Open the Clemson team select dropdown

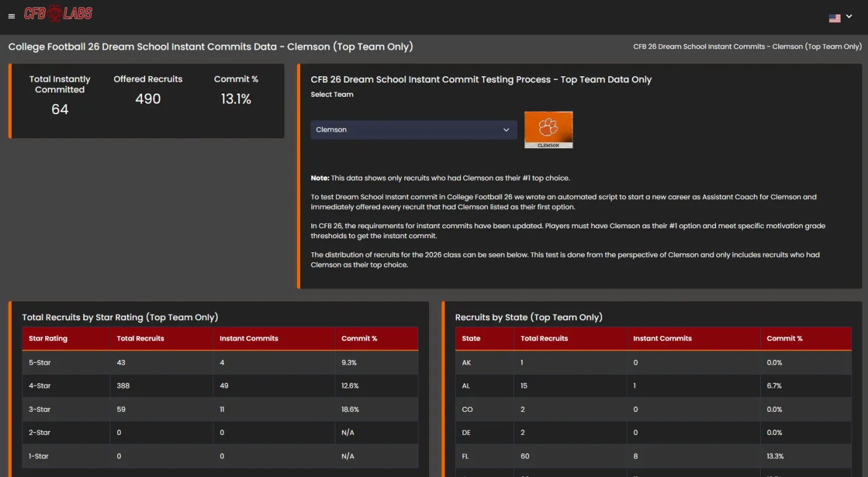[414, 130]
